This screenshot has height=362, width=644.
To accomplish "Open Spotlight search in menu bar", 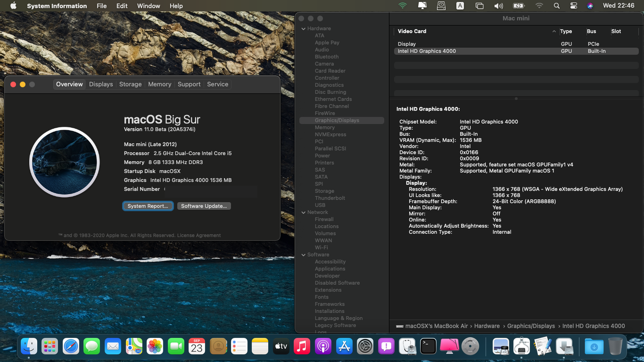I will 556,6.
